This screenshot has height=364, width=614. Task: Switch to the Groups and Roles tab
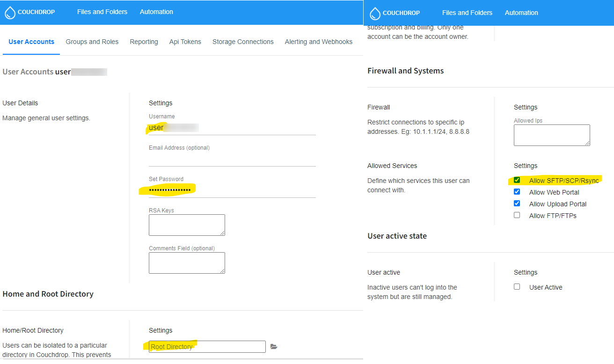(x=92, y=42)
